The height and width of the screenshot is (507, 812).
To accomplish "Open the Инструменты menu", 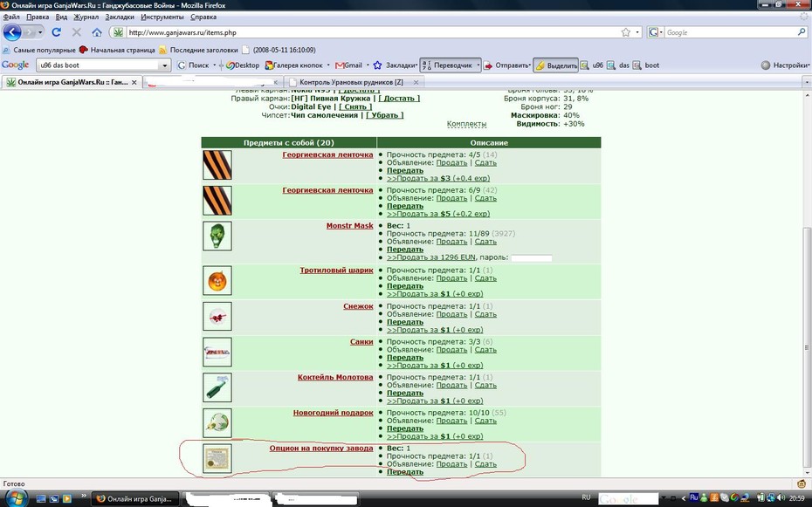I will click(162, 17).
